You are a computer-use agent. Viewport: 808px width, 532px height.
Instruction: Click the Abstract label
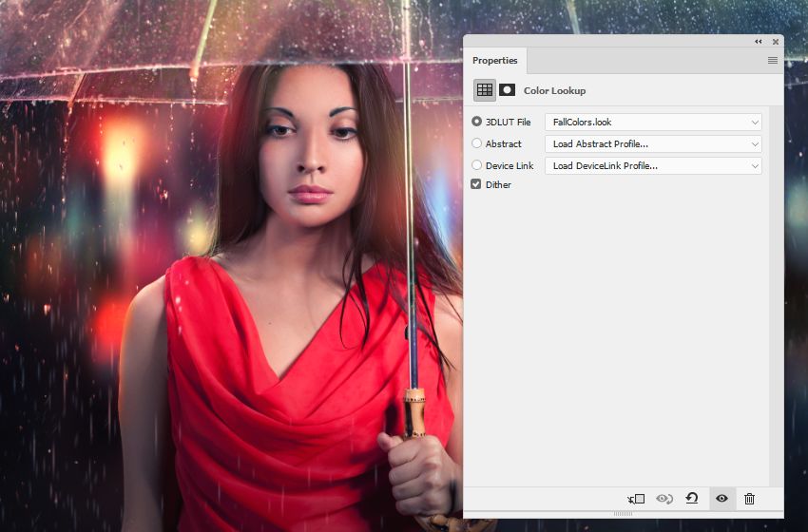[504, 143]
